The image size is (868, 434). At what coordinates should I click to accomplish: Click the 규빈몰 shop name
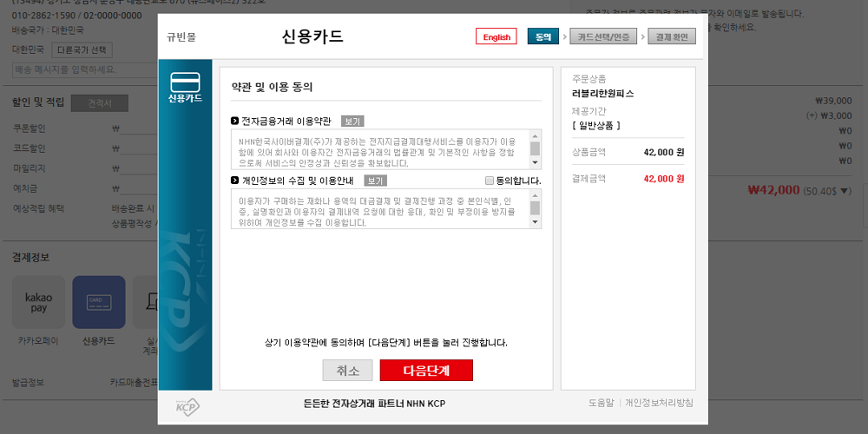click(x=181, y=37)
